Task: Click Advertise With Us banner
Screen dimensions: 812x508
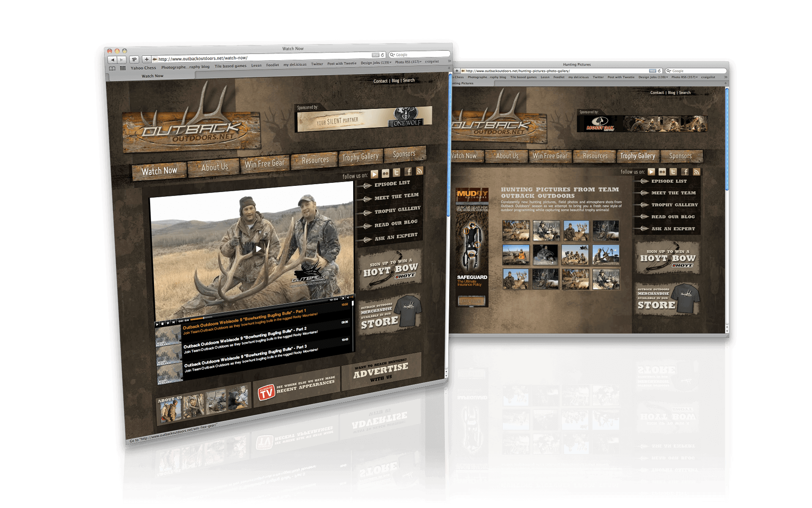Action: (x=381, y=371)
